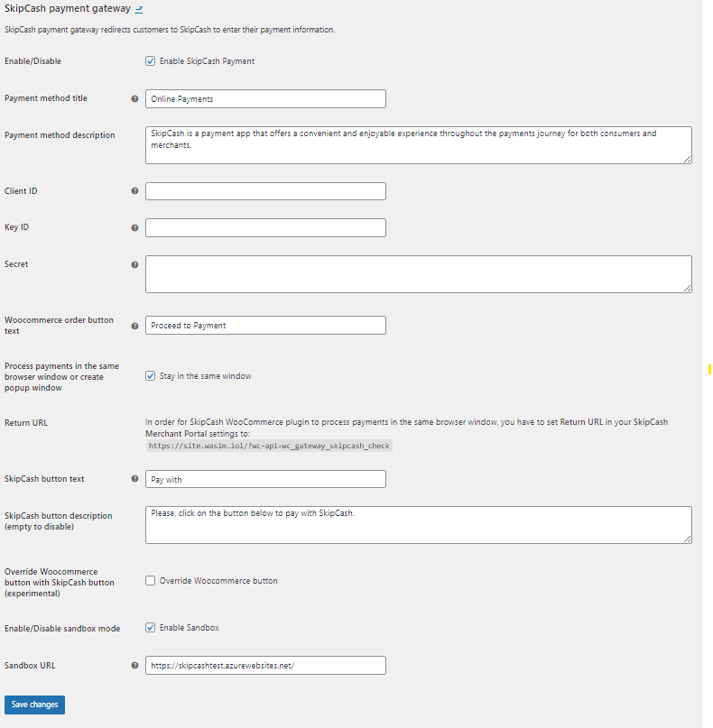Click the Save changes button
The width and height of the screenshot is (713, 728).
point(35,705)
